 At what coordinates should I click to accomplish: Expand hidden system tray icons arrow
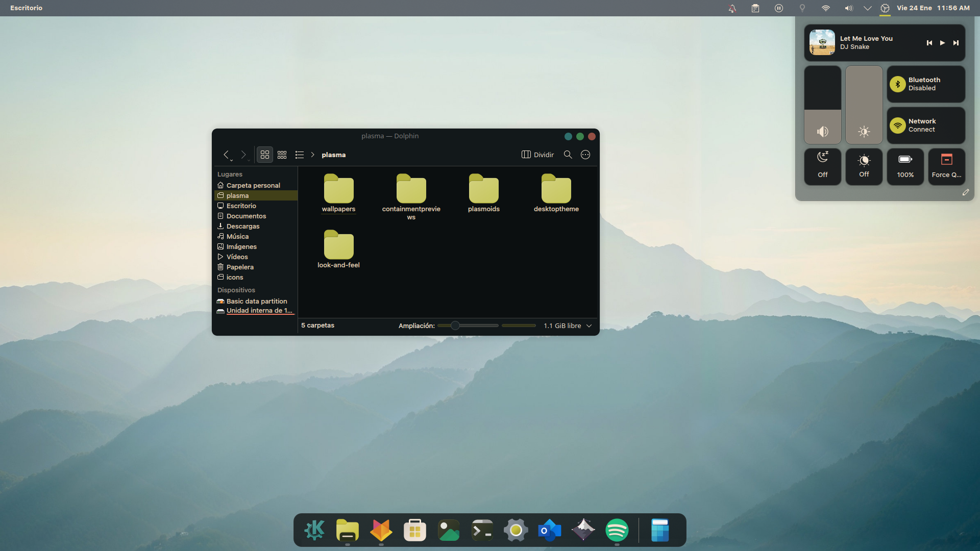(867, 8)
